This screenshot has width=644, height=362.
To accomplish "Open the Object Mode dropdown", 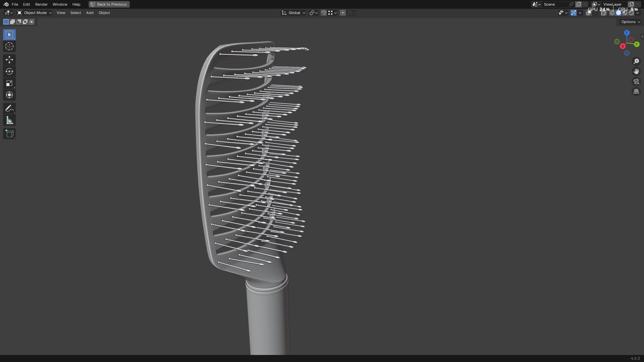I will [34, 13].
